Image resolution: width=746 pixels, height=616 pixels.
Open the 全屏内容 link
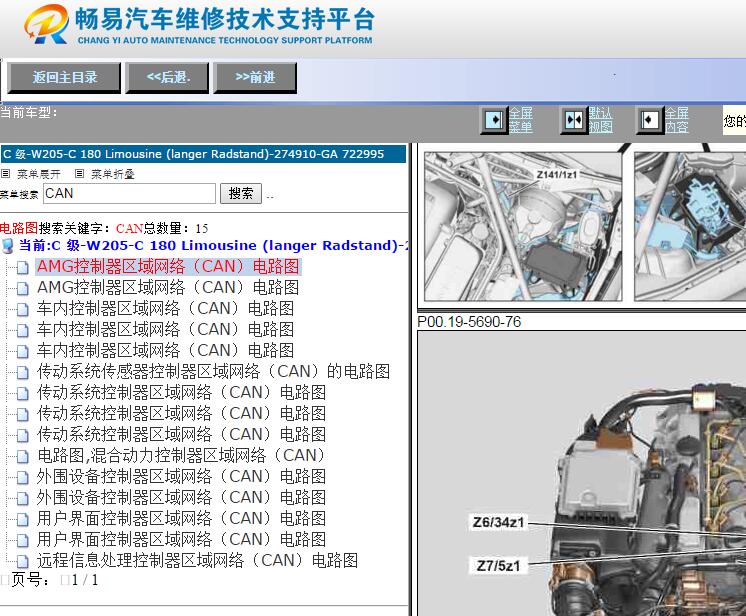point(677,120)
